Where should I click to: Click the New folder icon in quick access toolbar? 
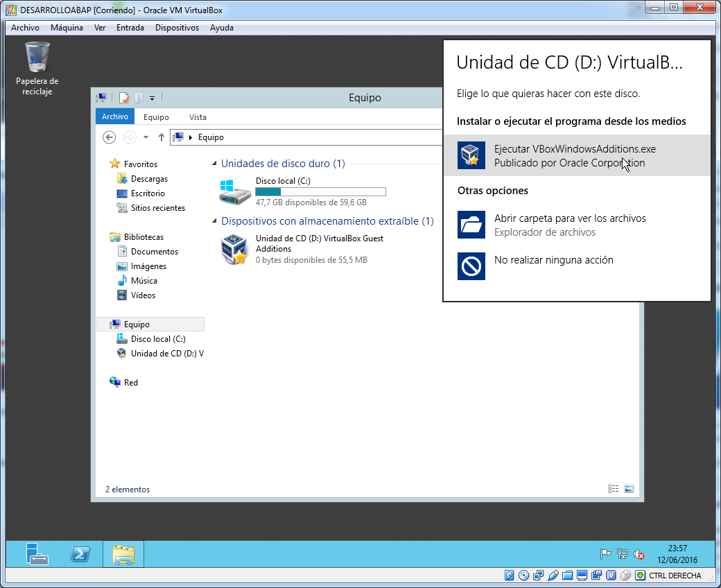[139, 98]
